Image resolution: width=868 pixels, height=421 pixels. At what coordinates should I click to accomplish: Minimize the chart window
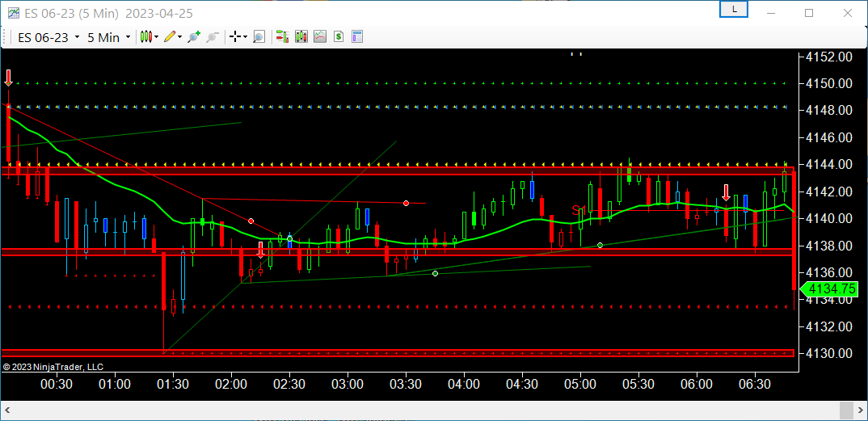[770, 13]
